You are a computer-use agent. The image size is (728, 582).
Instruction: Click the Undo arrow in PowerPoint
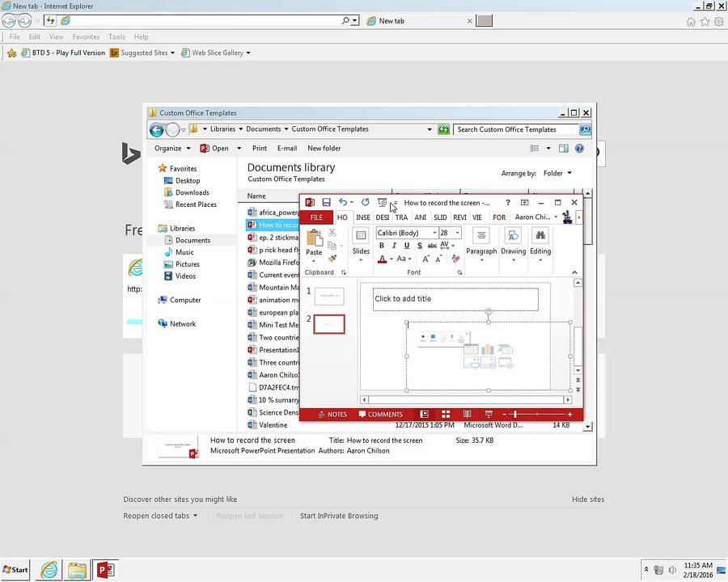point(343,202)
